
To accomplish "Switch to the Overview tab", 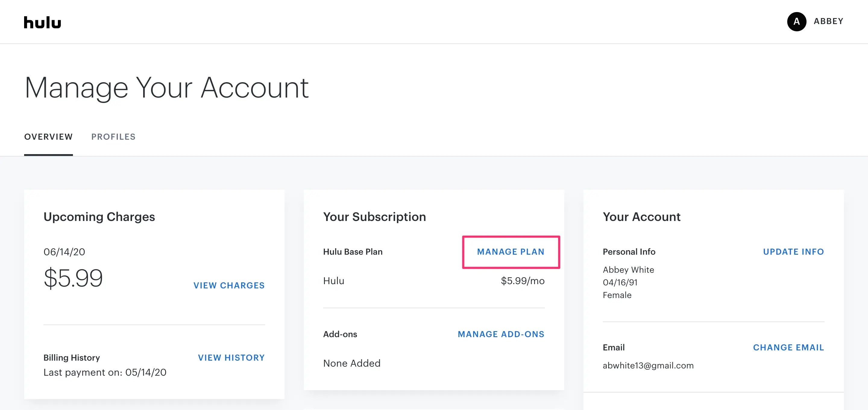I will coord(49,137).
